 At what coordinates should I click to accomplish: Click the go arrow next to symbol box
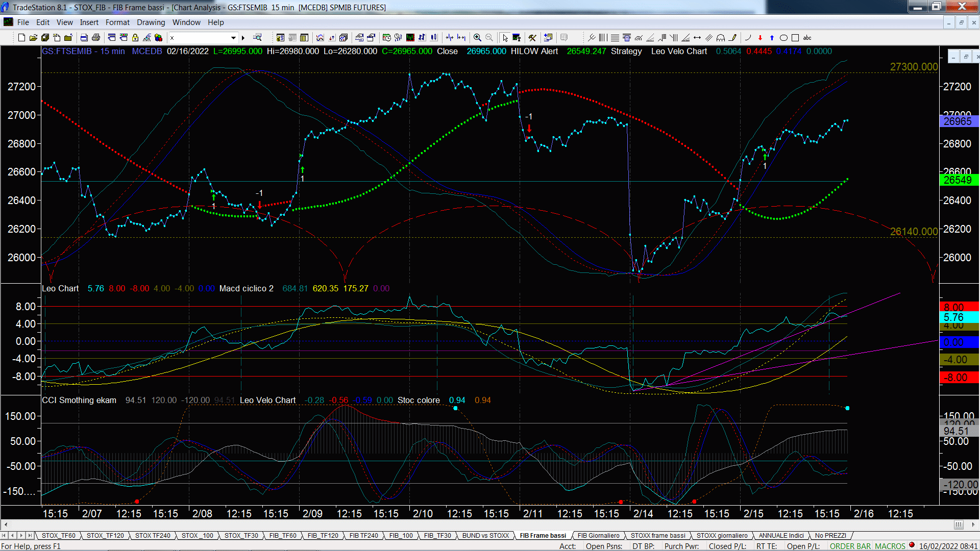click(x=243, y=38)
